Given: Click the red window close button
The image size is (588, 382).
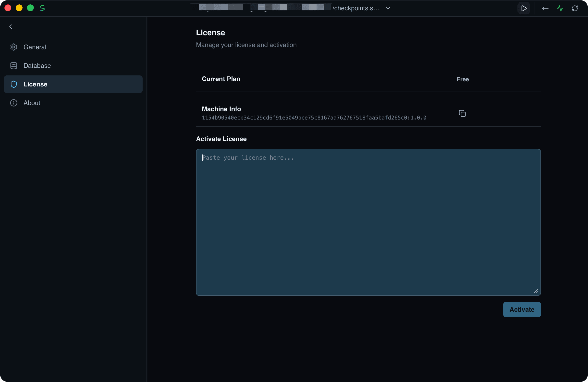Looking at the screenshot, I should [x=8, y=8].
